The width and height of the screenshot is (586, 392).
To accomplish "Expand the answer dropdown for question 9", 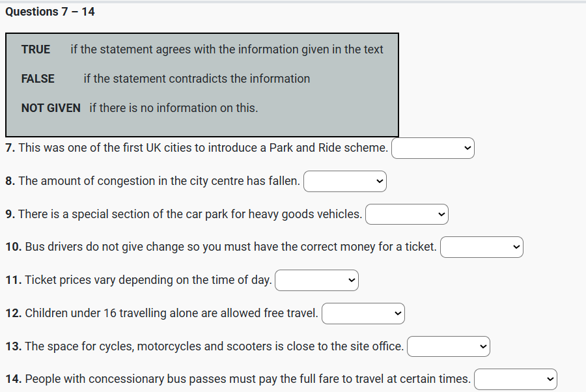I will click(x=406, y=214).
